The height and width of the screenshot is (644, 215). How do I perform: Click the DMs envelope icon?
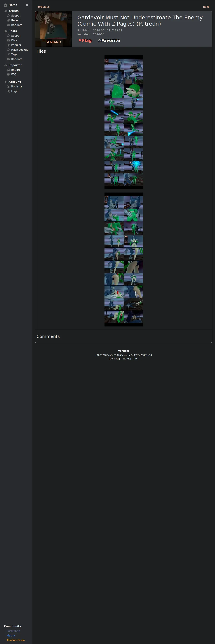[9, 40]
